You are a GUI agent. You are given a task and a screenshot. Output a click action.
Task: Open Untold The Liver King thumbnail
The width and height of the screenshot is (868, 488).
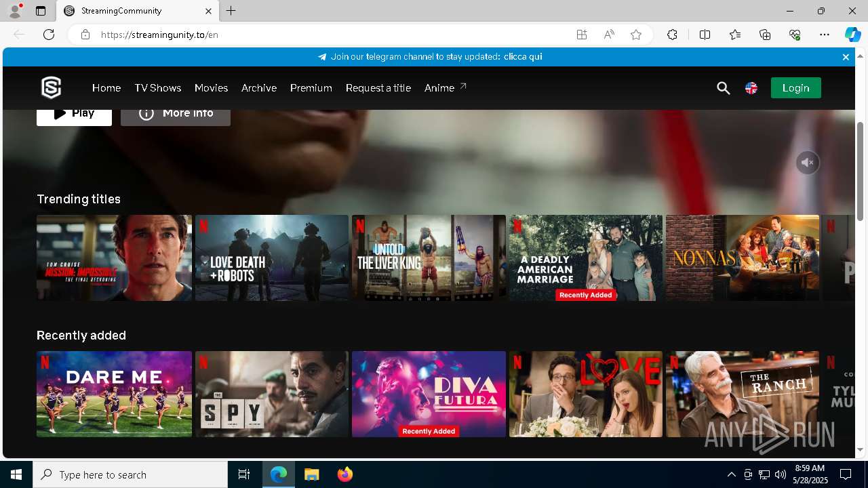click(x=429, y=258)
